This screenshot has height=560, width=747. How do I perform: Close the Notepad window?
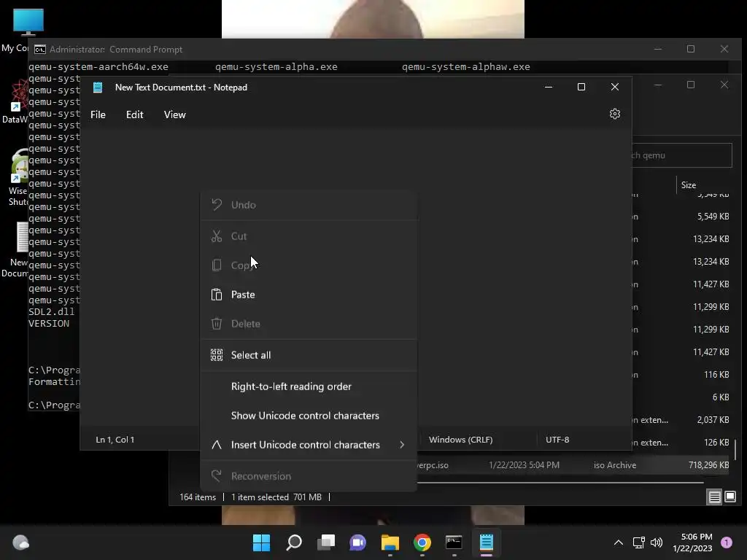(615, 87)
